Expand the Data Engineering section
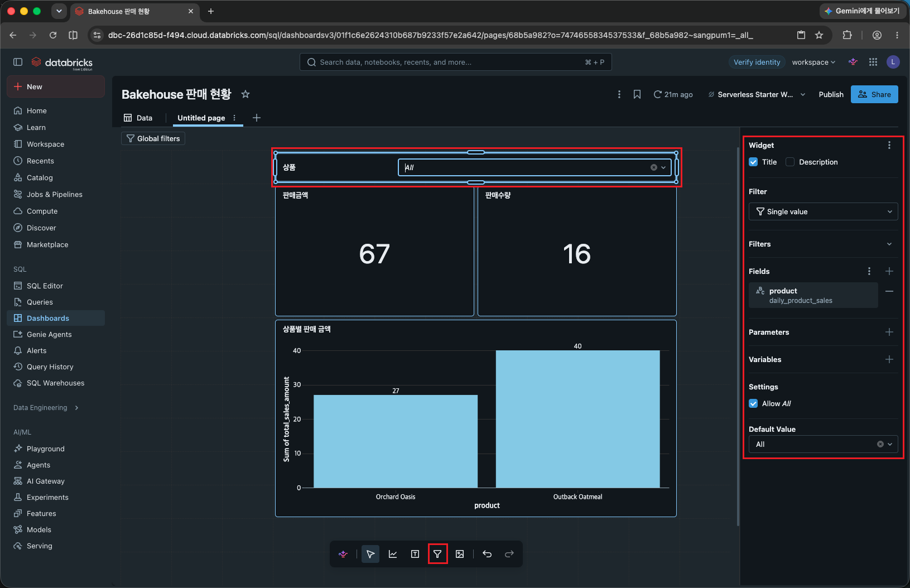This screenshot has height=588, width=910. tap(46, 408)
